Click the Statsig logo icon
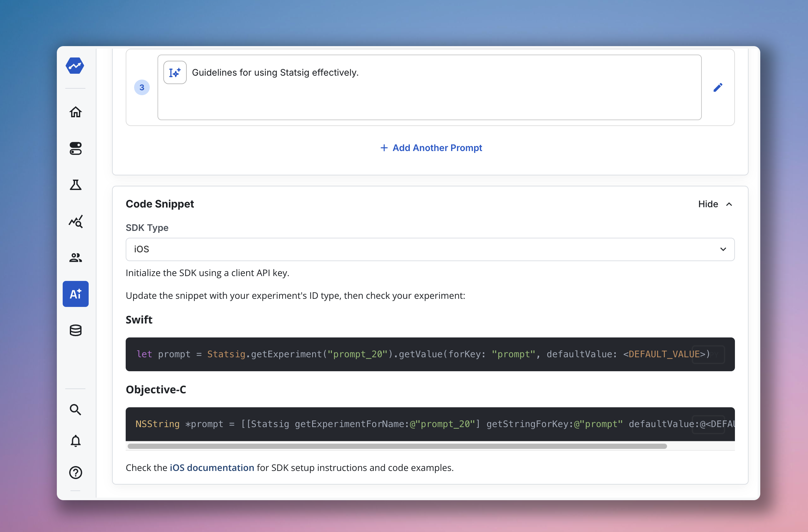Screen dimensions: 808x532 [x=75, y=66]
